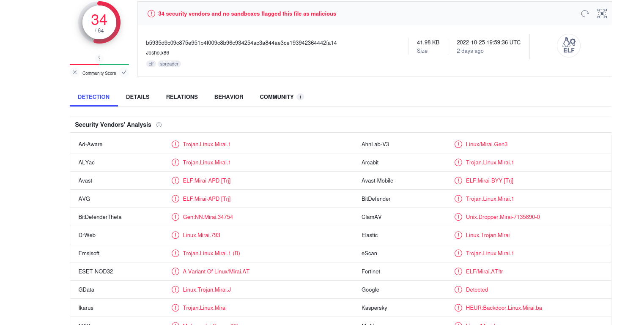Click the Kaspersky detection alert icon
Image resolution: width=644 pixels, height=325 pixels.
tap(458, 308)
